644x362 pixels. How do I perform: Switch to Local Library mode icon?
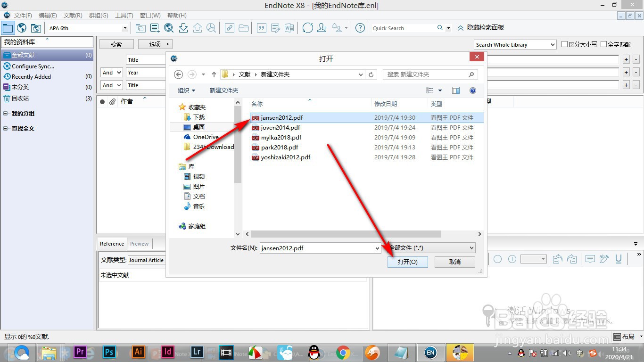point(8,28)
